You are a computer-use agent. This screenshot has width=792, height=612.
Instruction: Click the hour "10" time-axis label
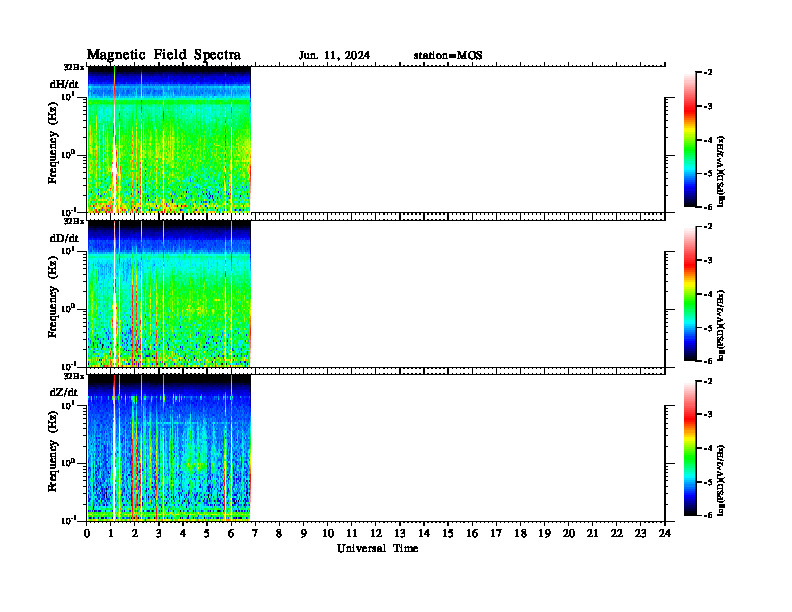point(328,534)
